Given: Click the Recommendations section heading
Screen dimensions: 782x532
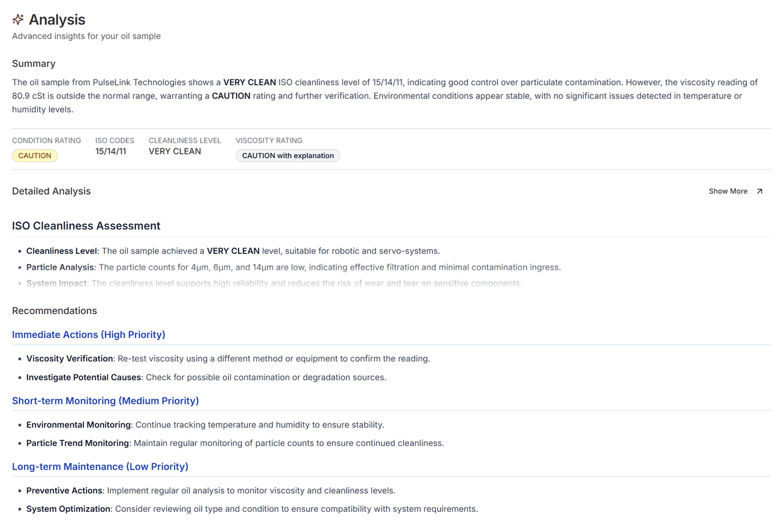Looking at the screenshot, I should click(x=54, y=311).
